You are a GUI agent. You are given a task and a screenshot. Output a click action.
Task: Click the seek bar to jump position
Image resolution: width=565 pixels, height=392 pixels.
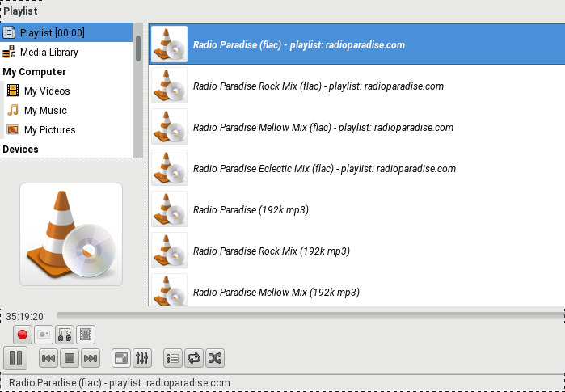coord(310,315)
